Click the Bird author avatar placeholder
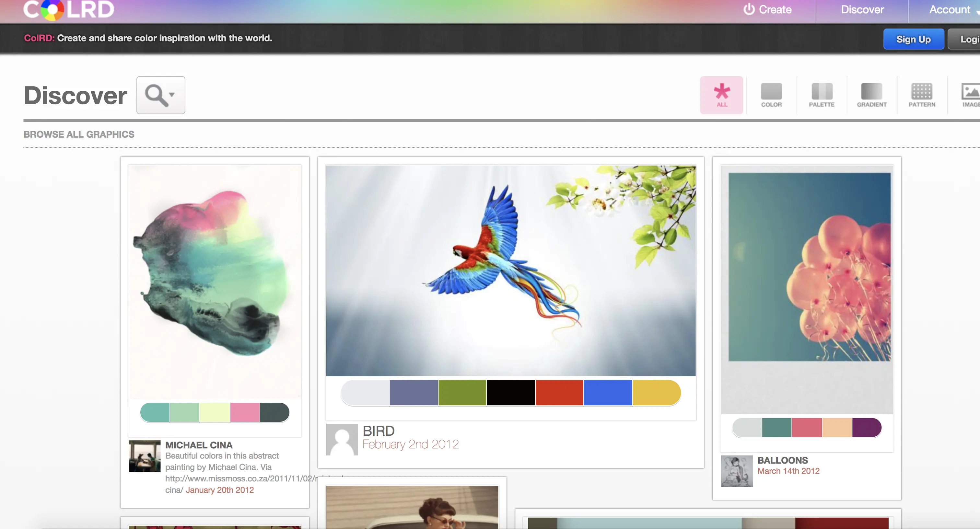 342,439
